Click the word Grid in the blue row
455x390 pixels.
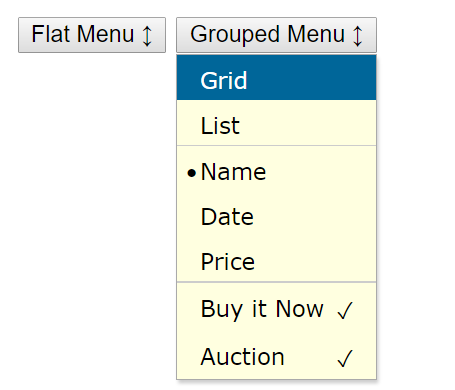(x=224, y=80)
